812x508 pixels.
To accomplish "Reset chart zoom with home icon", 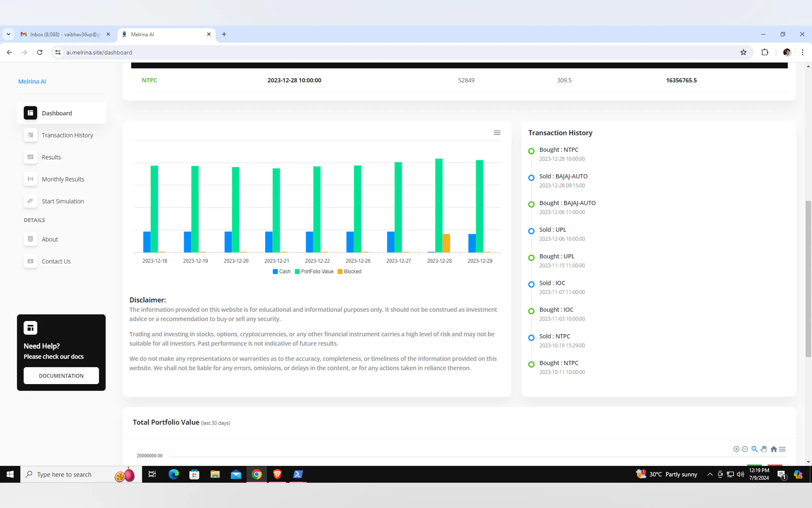I will 773,449.
